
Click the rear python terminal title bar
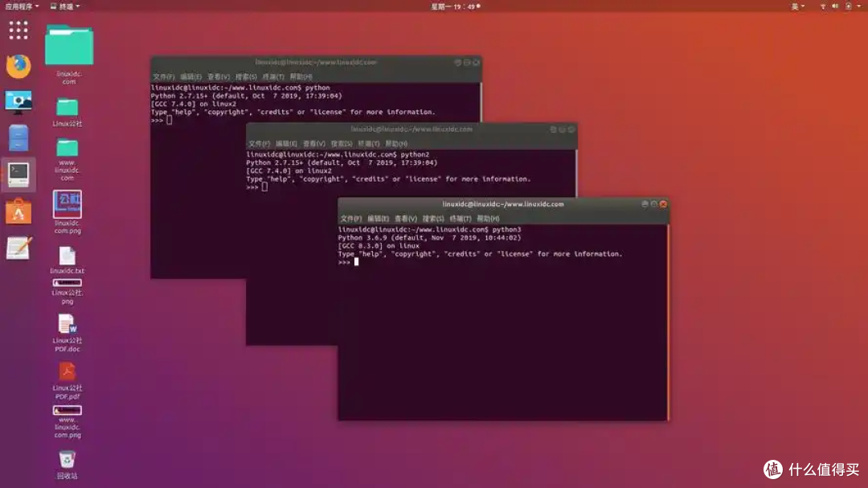(316, 63)
